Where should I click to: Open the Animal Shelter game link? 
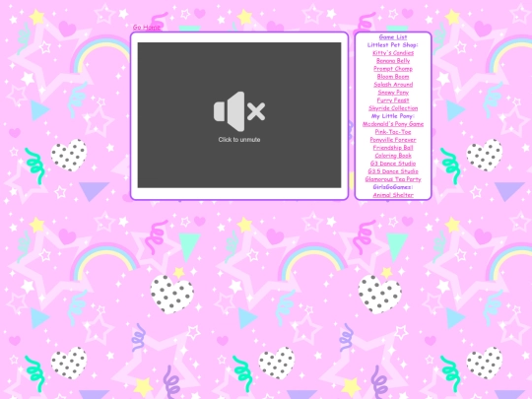(x=393, y=195)
